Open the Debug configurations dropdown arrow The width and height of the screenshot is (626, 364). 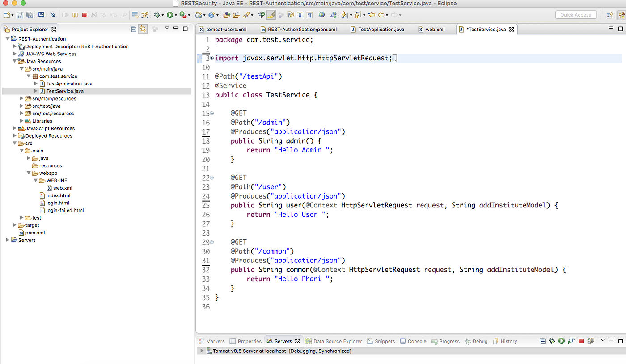[x=163, y=16]
